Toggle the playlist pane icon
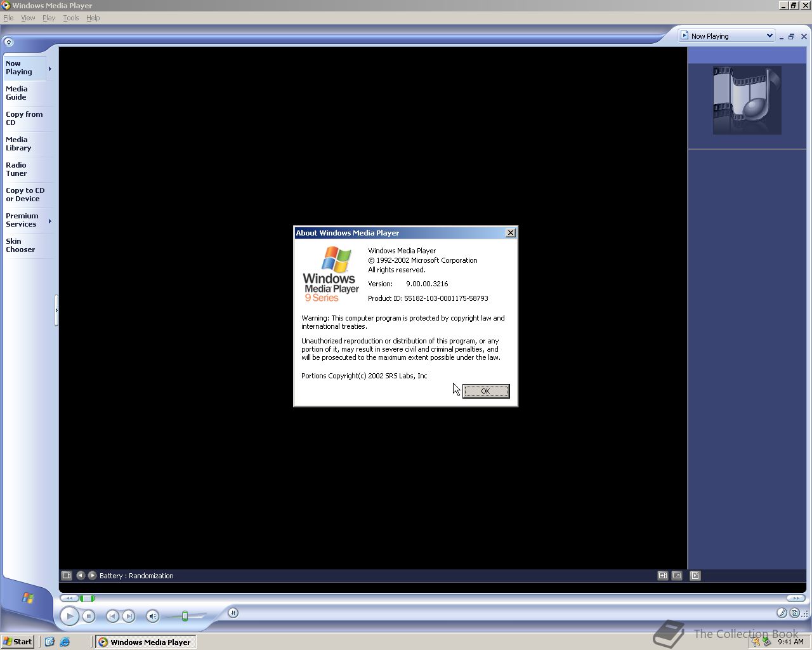The width and height of the screenshot is (812, 650). (695, 576)
